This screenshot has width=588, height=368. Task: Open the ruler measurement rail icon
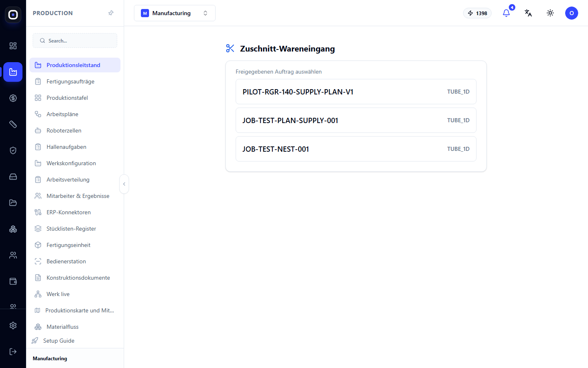(13, 124)
